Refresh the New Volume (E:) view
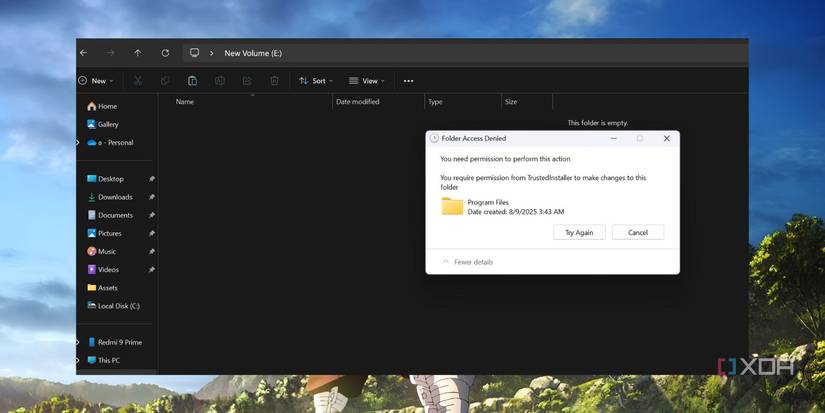The image size is (825, 413). point(165,53)
